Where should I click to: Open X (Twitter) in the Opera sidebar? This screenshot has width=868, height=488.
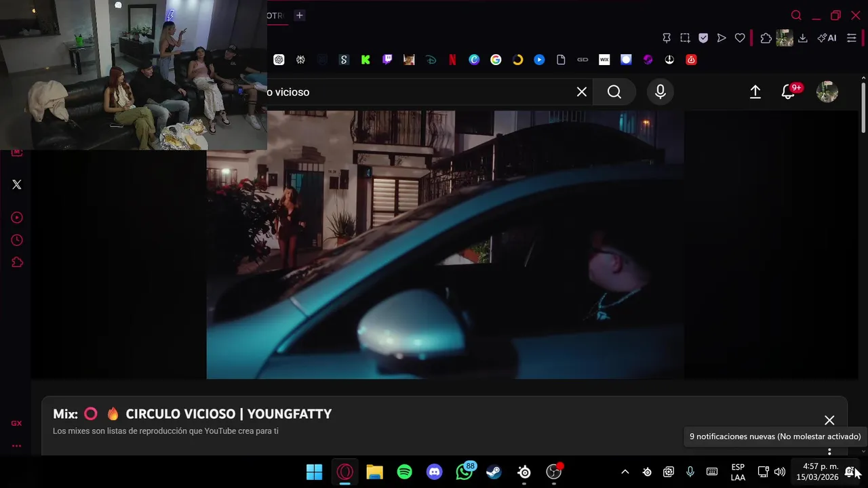[x=17, y=184]
